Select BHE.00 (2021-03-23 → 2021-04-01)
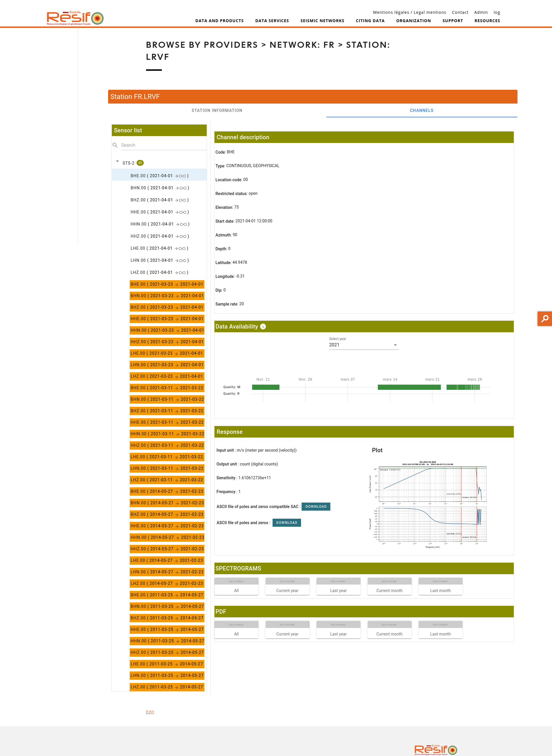 click(167, 284)
